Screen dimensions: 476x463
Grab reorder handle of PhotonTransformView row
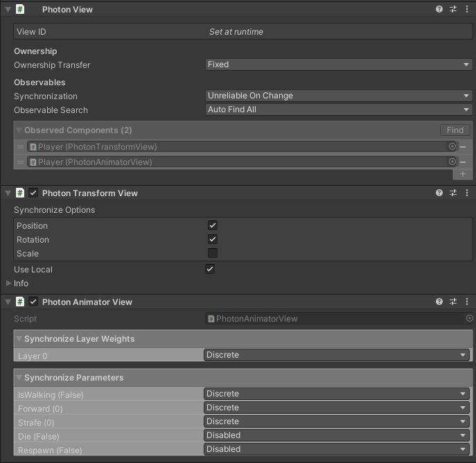20,147
